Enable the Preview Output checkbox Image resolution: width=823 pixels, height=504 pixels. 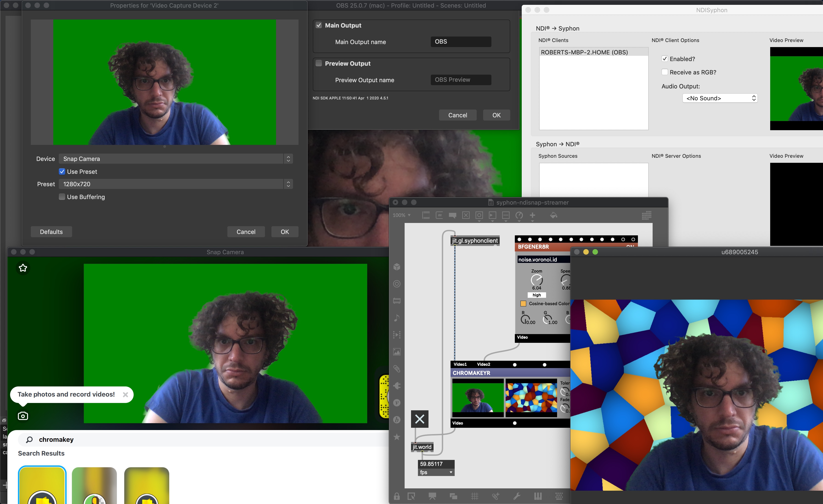click(319, 63)
